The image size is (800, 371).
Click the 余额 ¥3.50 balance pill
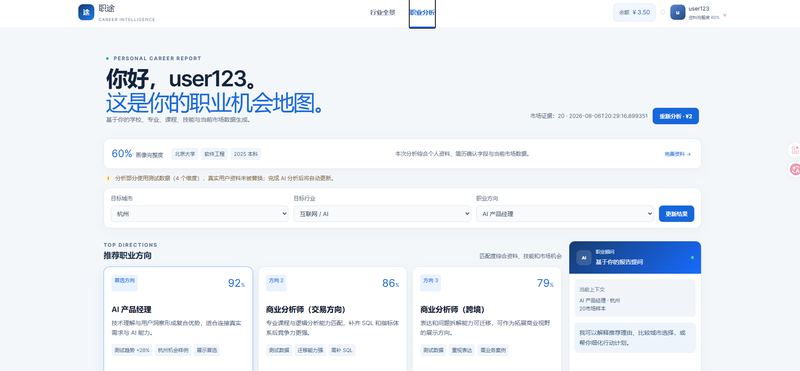(634, 12)
